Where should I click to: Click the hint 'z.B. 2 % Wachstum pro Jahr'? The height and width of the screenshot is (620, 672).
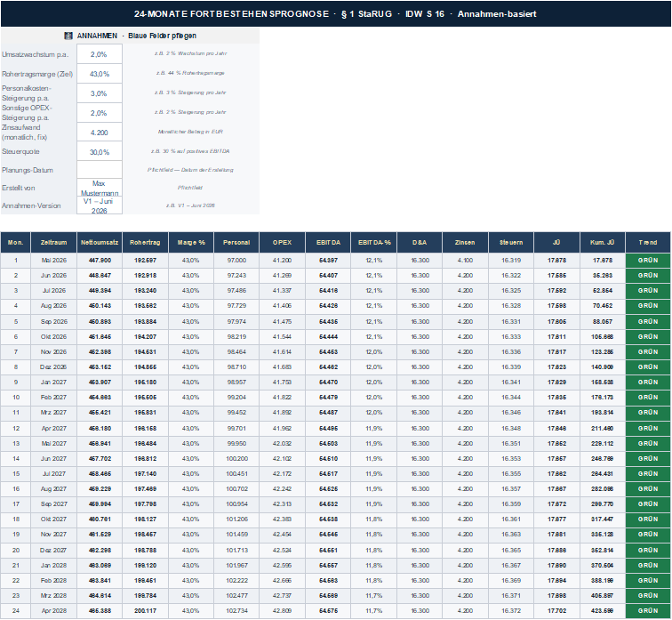pyautogui.click(x=190, y=53)
